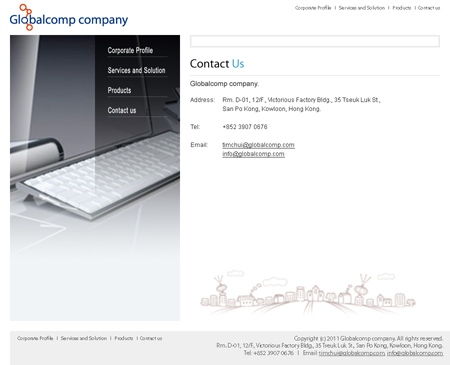Choose Products in the sidebar menu
Image resolution: width=450 pixels, height=365 pixels.
click(119, 90)
